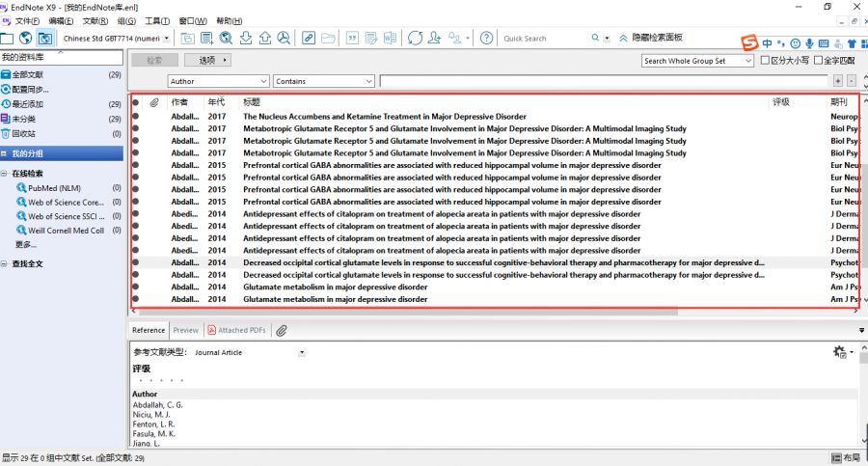Click paperclip attach file icon in reference tabs

click(282, 331)
